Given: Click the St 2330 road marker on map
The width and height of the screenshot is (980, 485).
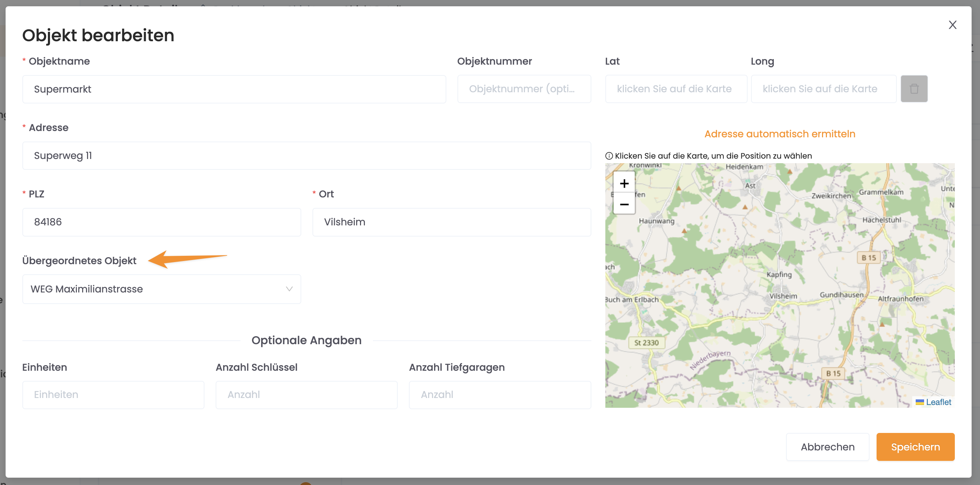Looking at the screenshot, I should (x=646, y=343).
